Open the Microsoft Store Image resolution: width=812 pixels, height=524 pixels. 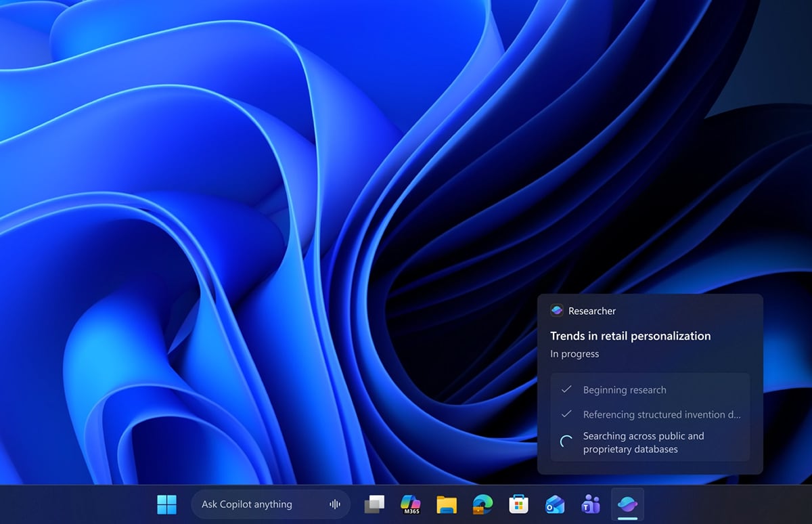click(518, 504)
